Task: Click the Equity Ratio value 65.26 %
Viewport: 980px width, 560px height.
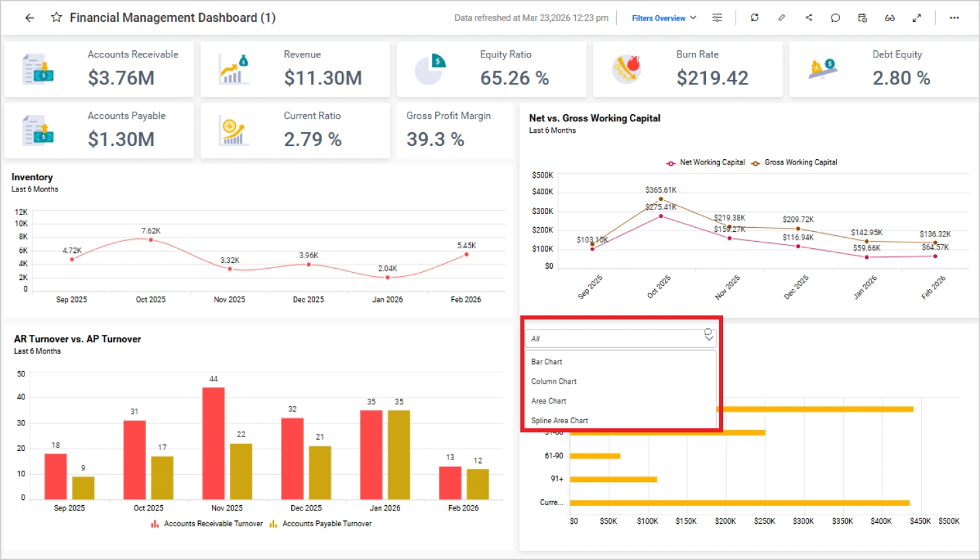Action: point(514,78)
